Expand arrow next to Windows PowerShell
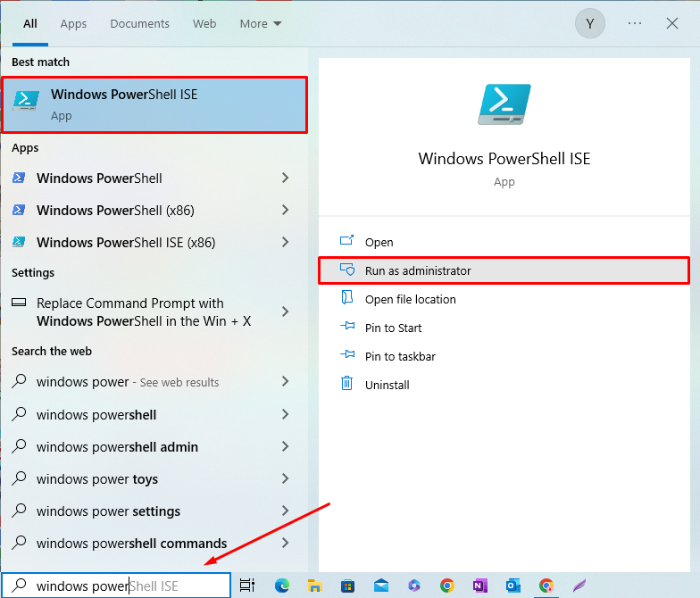This screenshot has height=598, width=700. click(286, 179)
